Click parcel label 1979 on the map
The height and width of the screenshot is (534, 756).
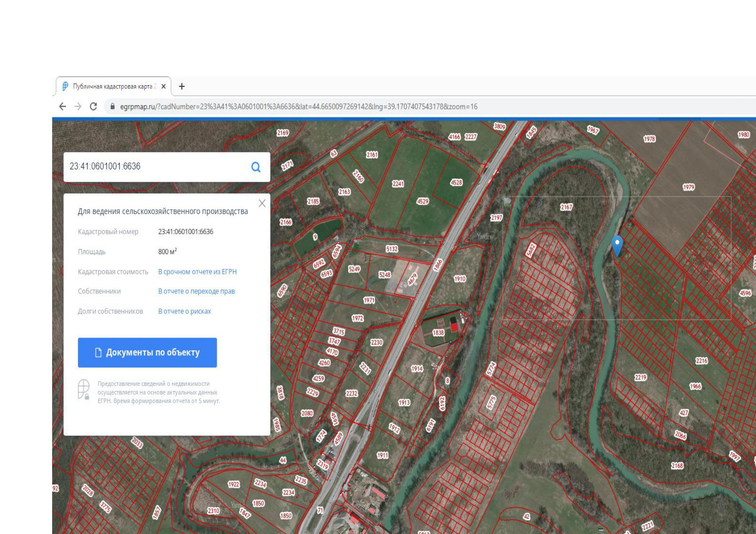(x=688, y=187)
